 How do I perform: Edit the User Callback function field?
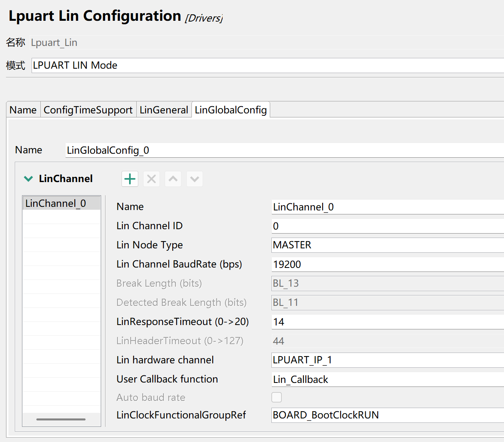pyautogui.click(x=388, y=379)
